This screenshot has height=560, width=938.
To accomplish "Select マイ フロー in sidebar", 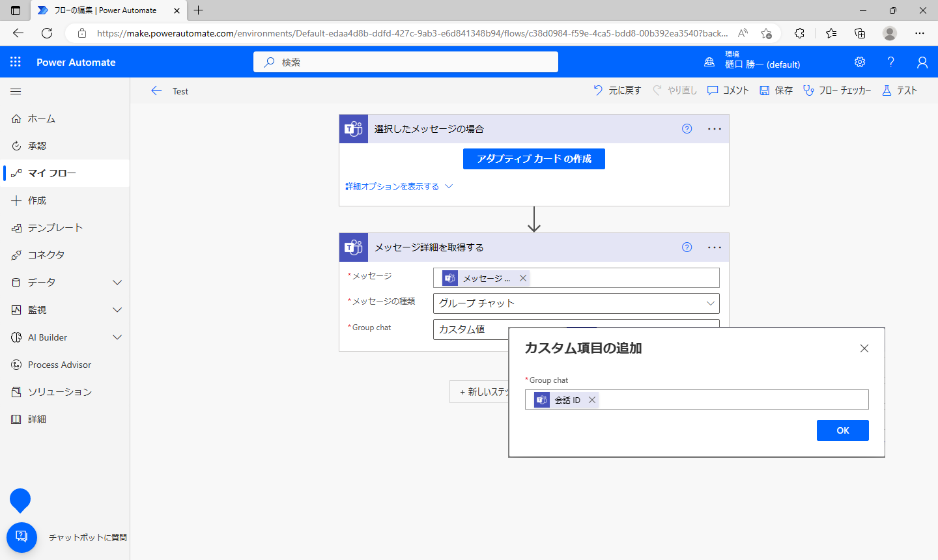I will point(64,173).
